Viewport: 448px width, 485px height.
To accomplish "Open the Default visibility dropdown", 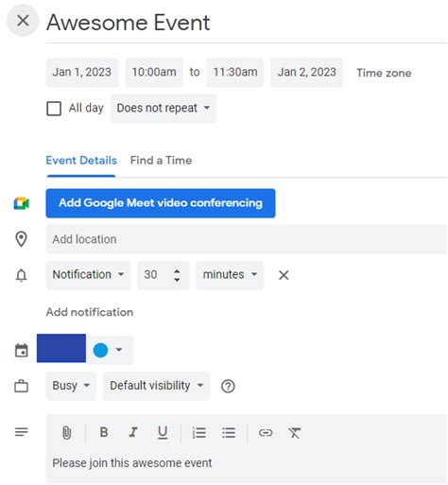I will tap(156, 386).
